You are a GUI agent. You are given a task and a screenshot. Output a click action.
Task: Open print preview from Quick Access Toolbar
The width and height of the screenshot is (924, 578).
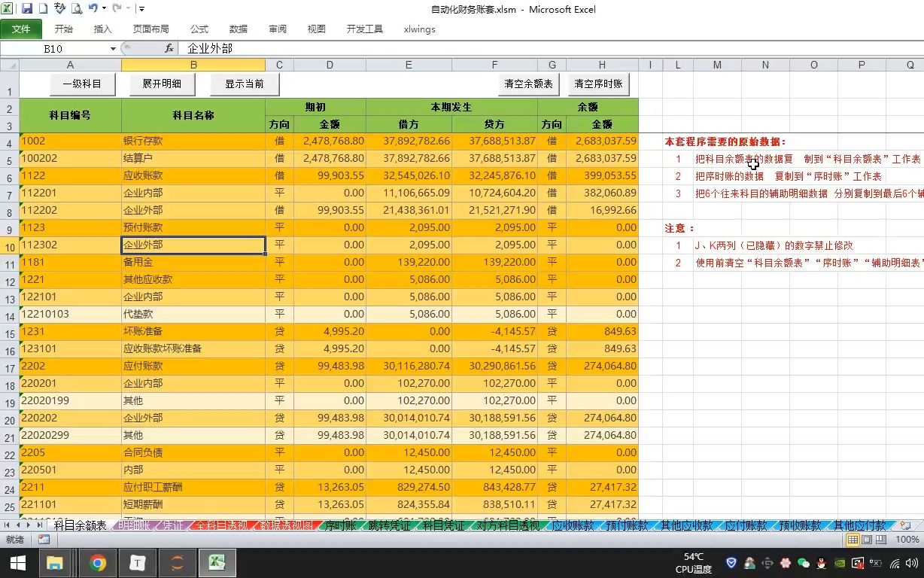(x=78, y=9)
